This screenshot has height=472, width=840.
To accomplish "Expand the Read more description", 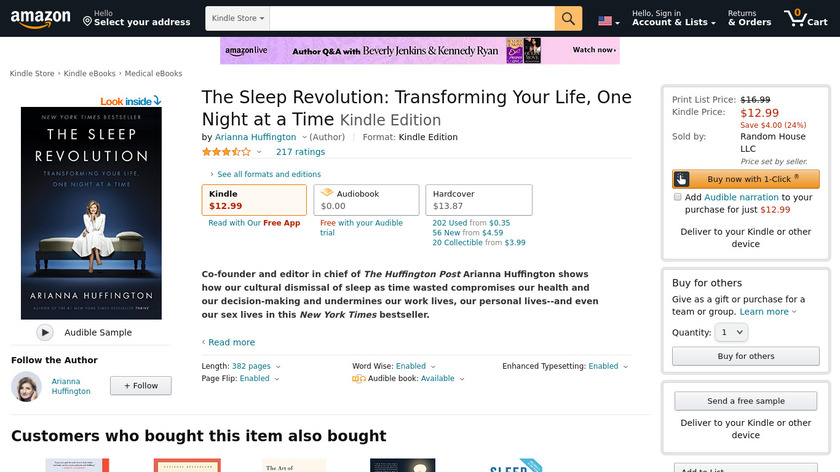I will (231, 342).
